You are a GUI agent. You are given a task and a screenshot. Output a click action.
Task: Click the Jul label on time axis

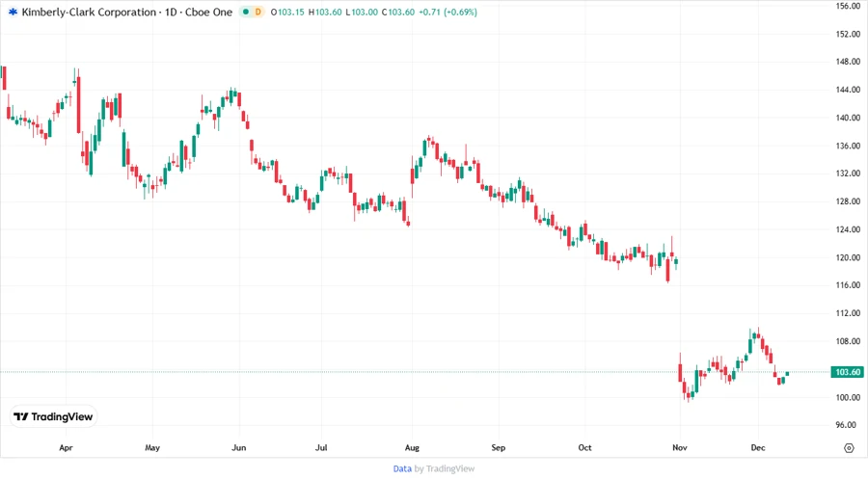pos(321,448)
